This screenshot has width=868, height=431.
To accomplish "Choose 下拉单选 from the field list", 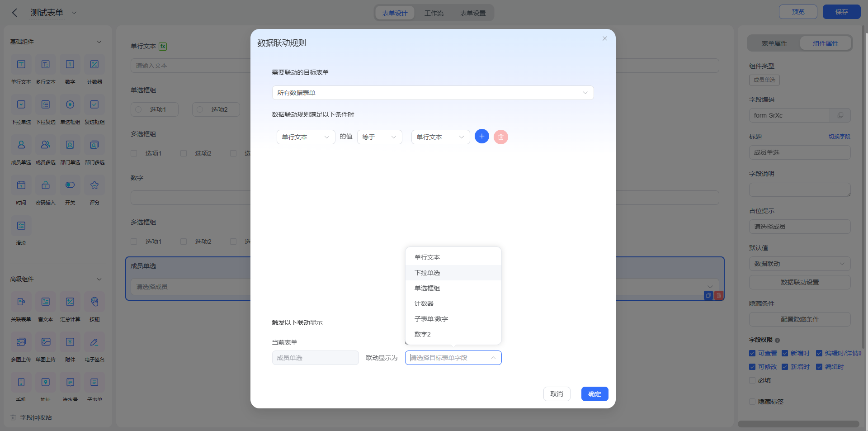I will coord(453,273).
